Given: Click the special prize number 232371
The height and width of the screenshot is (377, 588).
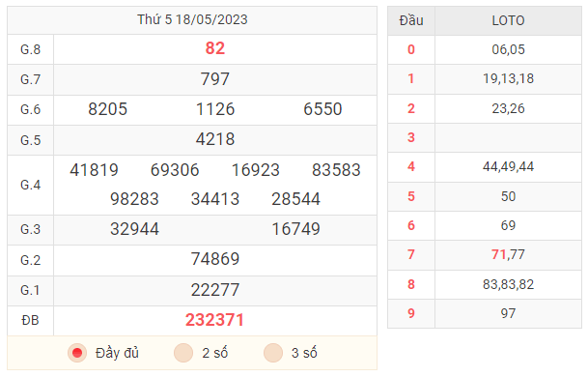Looking at the screenshot, I should (x=215, y=320).
